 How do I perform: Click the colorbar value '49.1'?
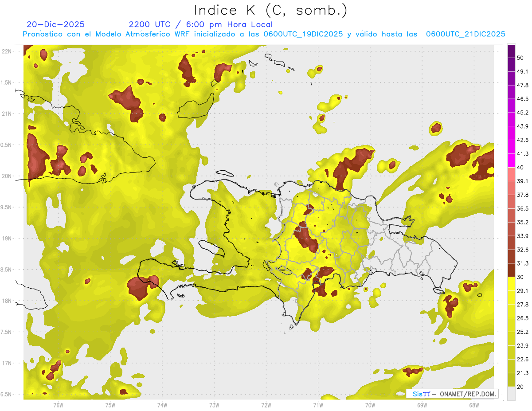(523, 71)
